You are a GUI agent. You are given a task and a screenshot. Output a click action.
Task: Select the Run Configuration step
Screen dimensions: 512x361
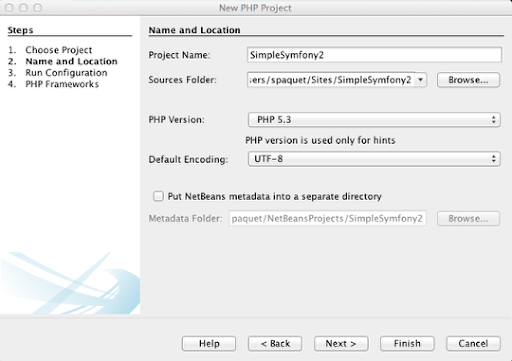(x=66, y=73)
